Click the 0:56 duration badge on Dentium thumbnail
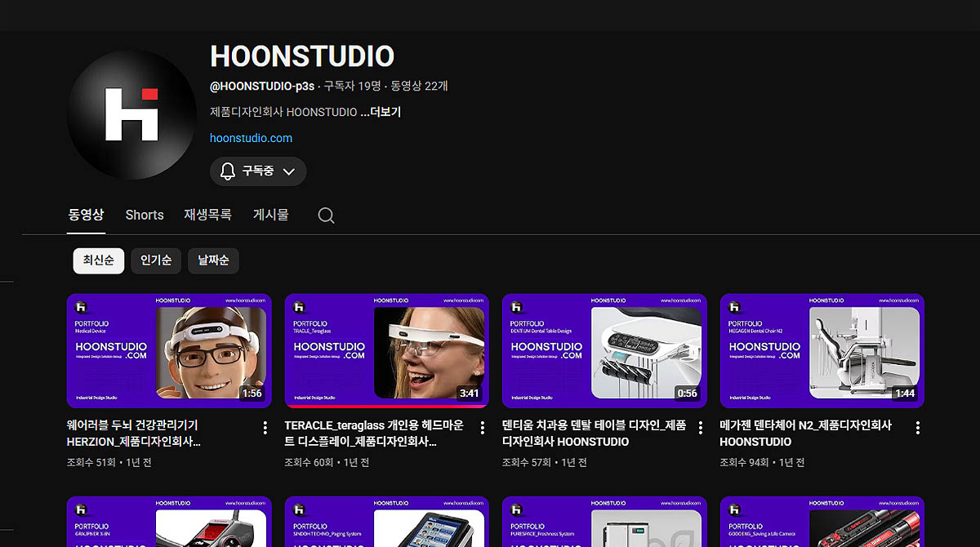Screen dimensions: 980x547 [688, 394]
